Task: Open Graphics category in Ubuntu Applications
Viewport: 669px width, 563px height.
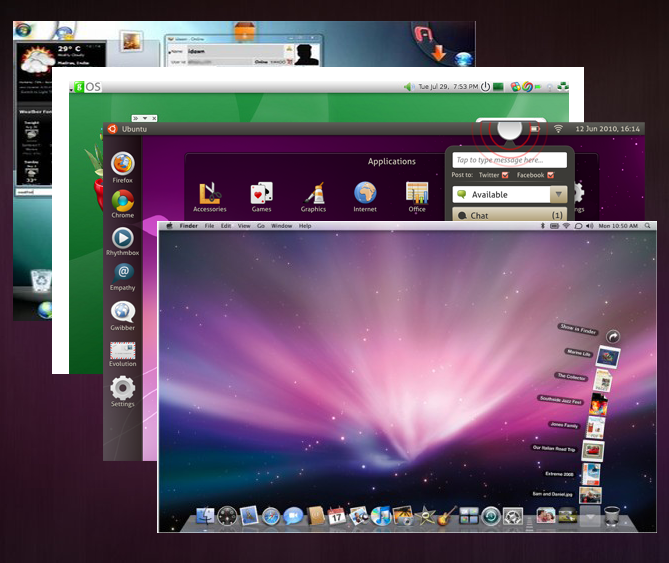Action: 313,197
